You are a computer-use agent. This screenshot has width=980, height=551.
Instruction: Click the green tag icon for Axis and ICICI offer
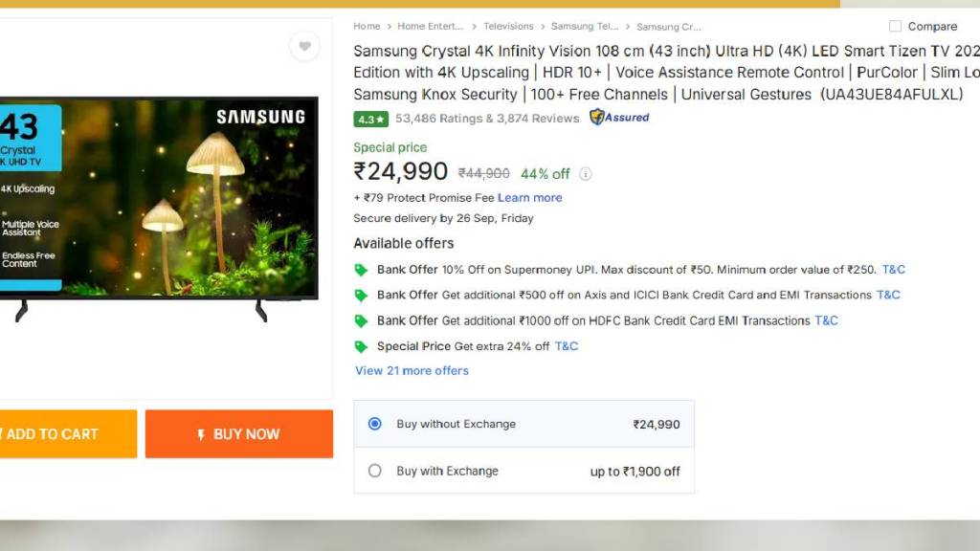click(x=361, y=296)
